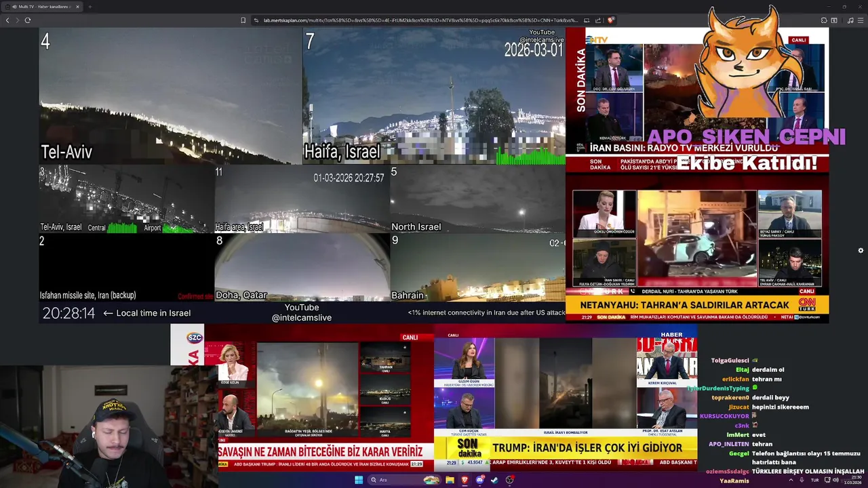The height and width of the screenshot is (488, 868).
Task: Select the North Israel camera 5 feed
Action: click(x=477, y=199)
